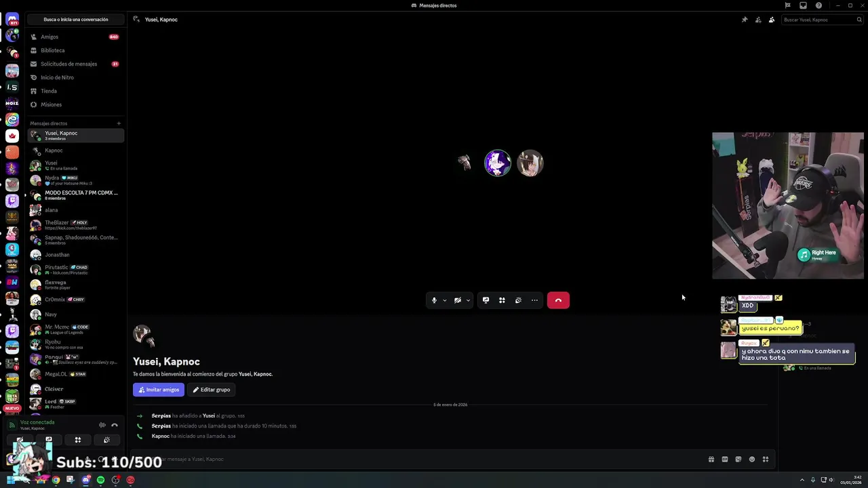Open activities button in voice panel
Screen dimensions: 868x488
pos(78,440)
